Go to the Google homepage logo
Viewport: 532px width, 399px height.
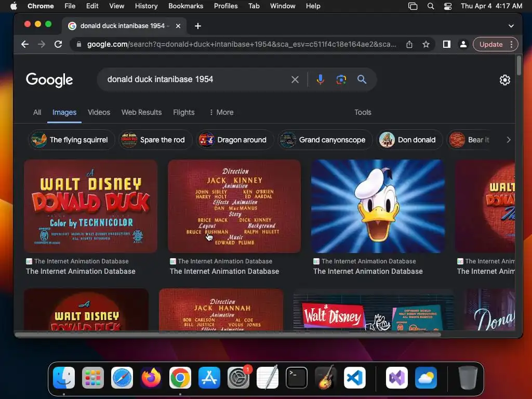tap(49, 80)
